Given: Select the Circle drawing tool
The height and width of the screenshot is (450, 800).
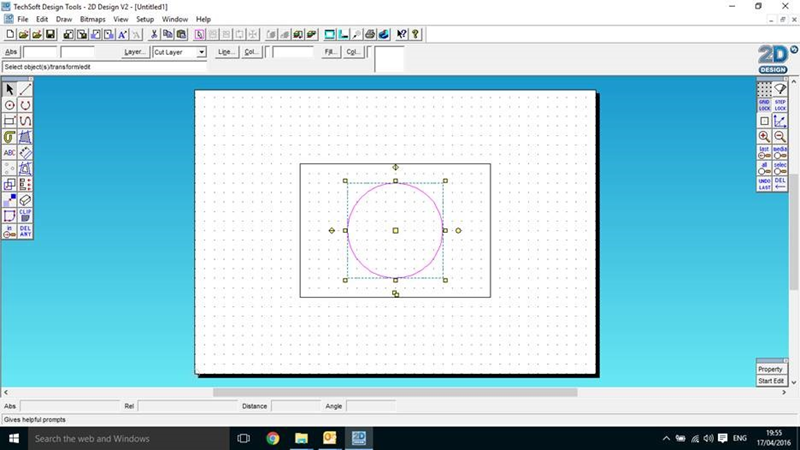Looking at the screenshot, I should tap(9, 105).
